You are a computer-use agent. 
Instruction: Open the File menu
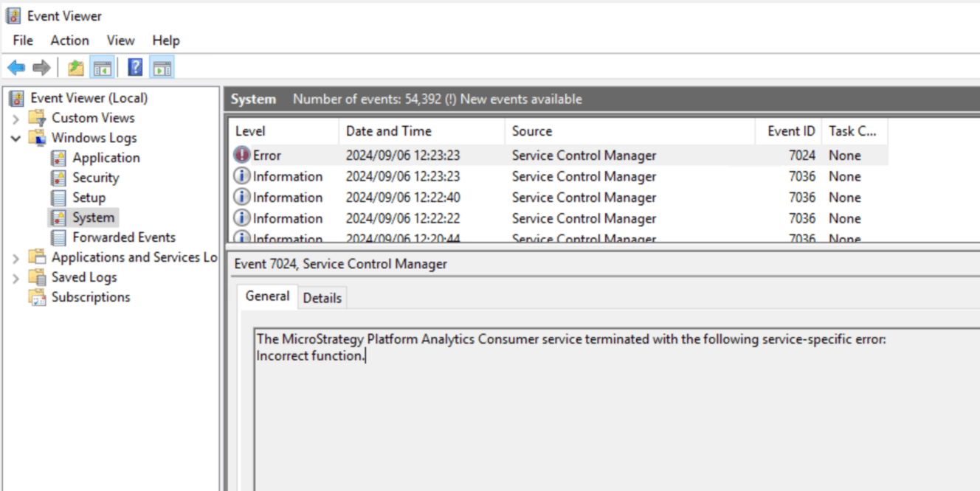(23, 41)
